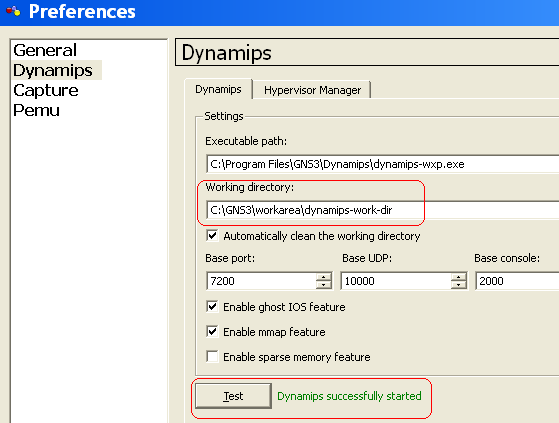The width and height of the screenshot is (559, 423).
Task: Select Pemu in the preferences list
Action: [x=36, y=110]
